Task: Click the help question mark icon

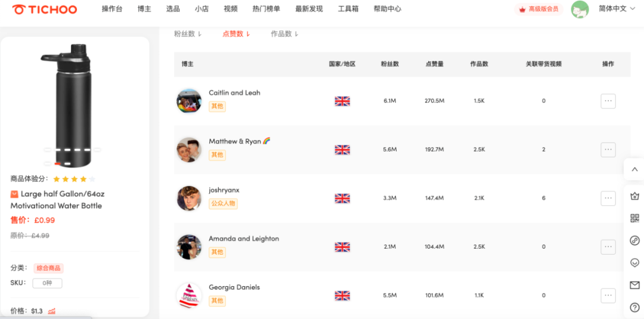Action: [x=634, y=308]
